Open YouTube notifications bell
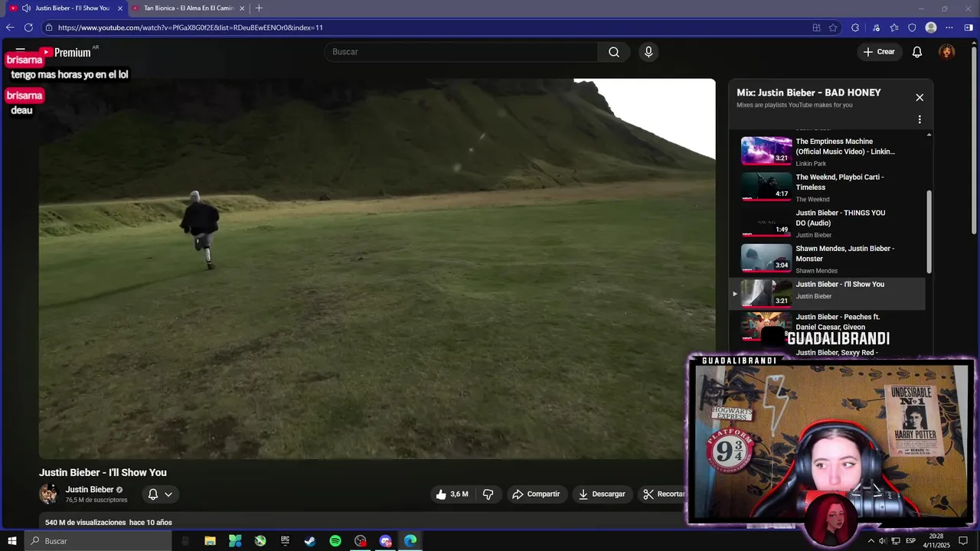The height and width of the screenshot is (551, 980). pyautogui.click(x=917, y=52)
